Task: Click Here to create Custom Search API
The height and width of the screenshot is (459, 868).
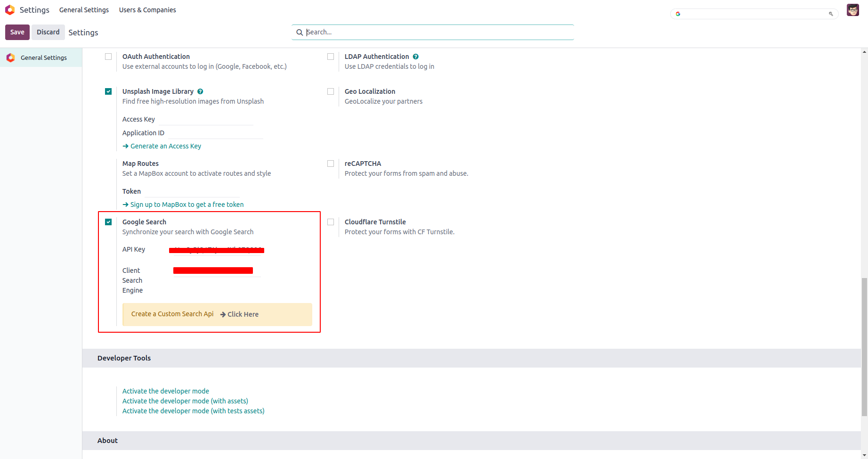Action: (239, 314)
